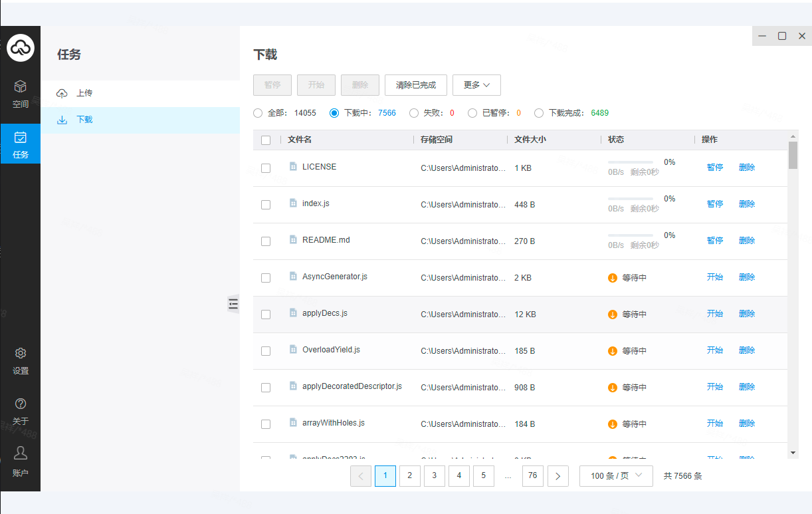Open the 100 条/页 page size dropdown

[616, 476]
